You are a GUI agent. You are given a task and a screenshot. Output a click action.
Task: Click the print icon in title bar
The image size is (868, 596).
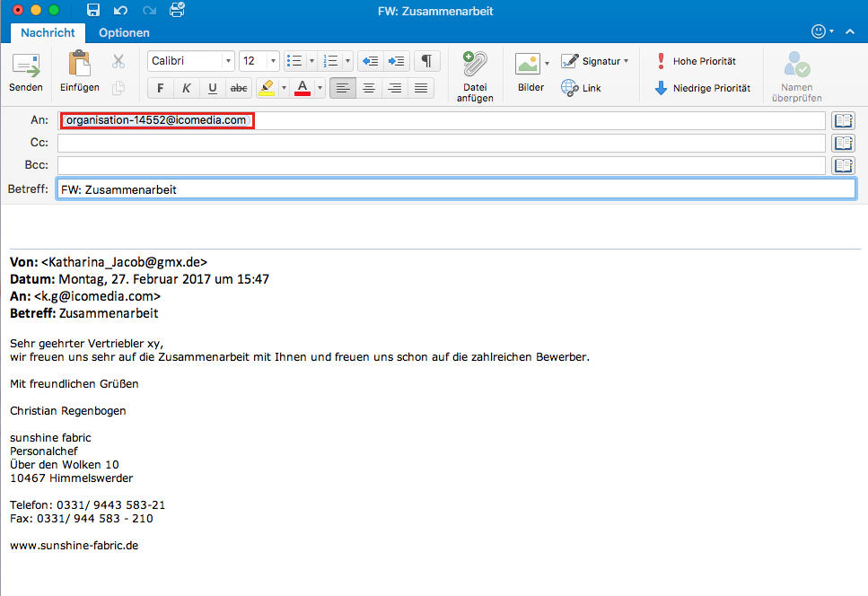(177, 11)
